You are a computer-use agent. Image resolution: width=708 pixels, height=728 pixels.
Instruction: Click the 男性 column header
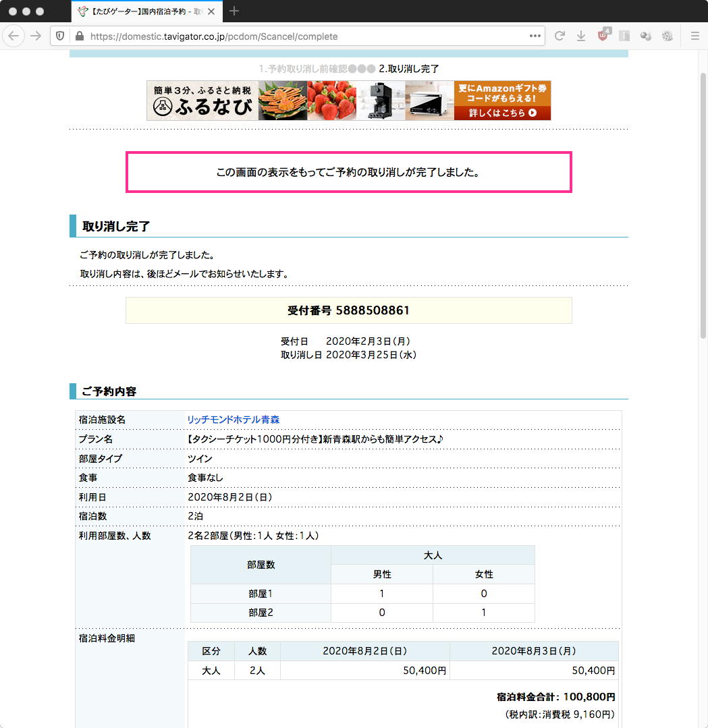(x=382, y=574)
